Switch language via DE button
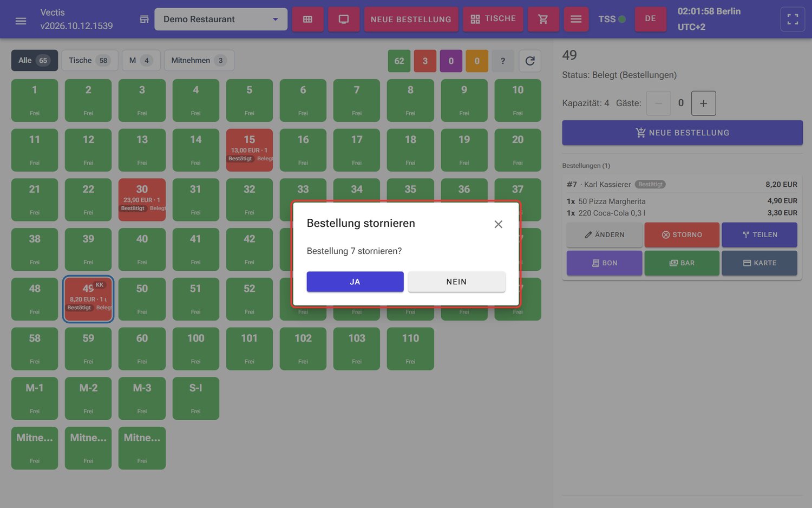Image resolution: width=812 pixels, height=508 pixels. (651, 19)
